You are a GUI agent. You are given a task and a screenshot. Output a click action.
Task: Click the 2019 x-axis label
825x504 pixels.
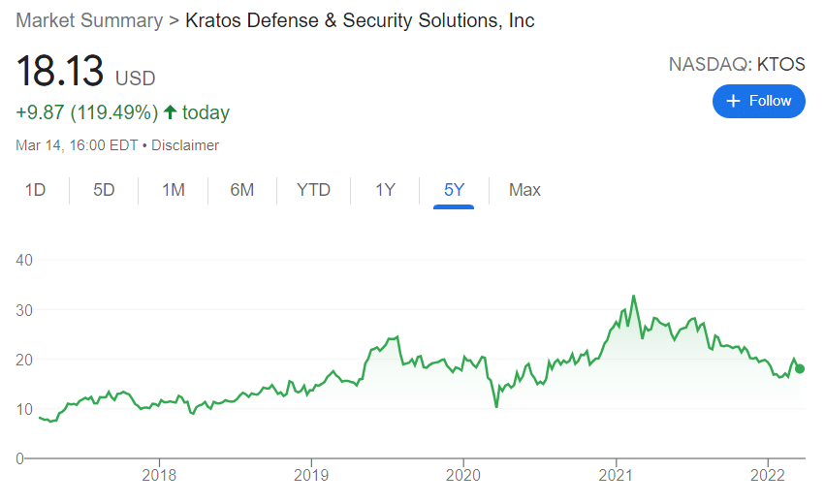click(311, 476)
